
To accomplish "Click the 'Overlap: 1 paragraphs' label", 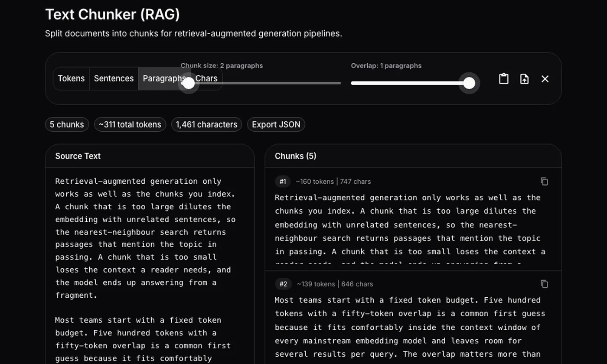I will [386, 66].
